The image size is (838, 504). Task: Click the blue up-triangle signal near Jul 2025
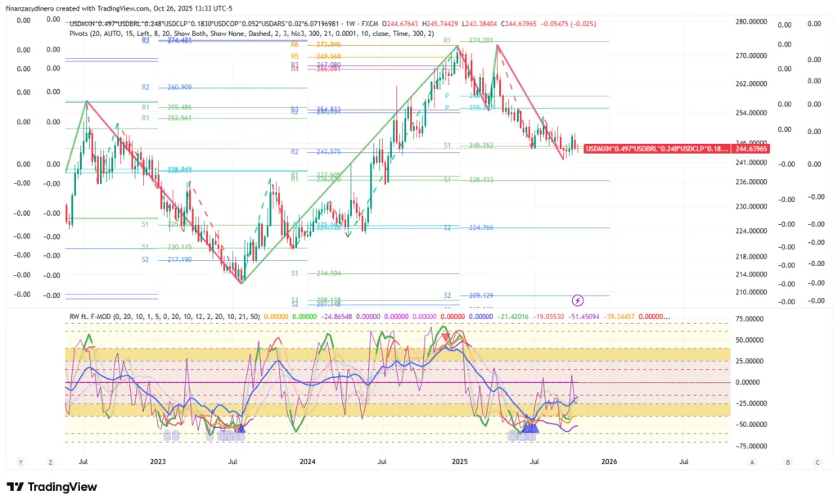pos(529,427)
